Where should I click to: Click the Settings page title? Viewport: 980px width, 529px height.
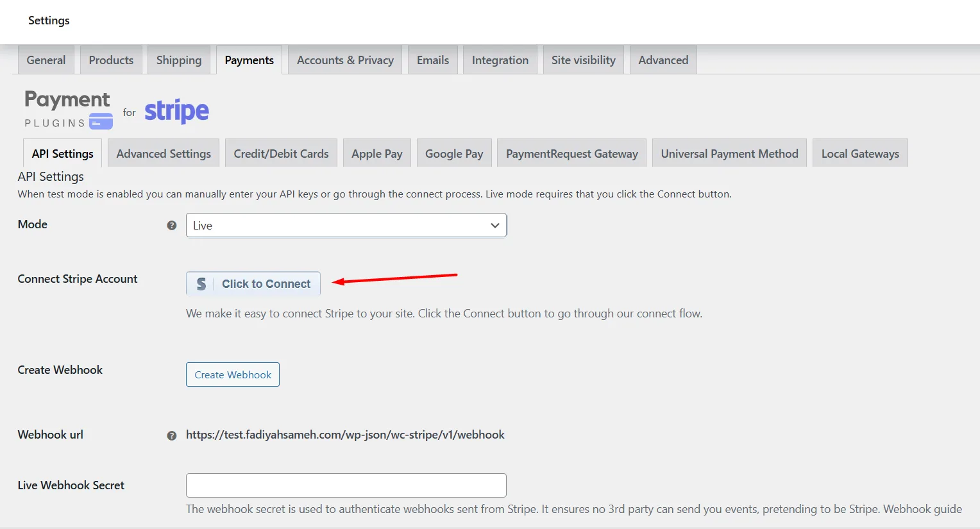tap(49, 21)
